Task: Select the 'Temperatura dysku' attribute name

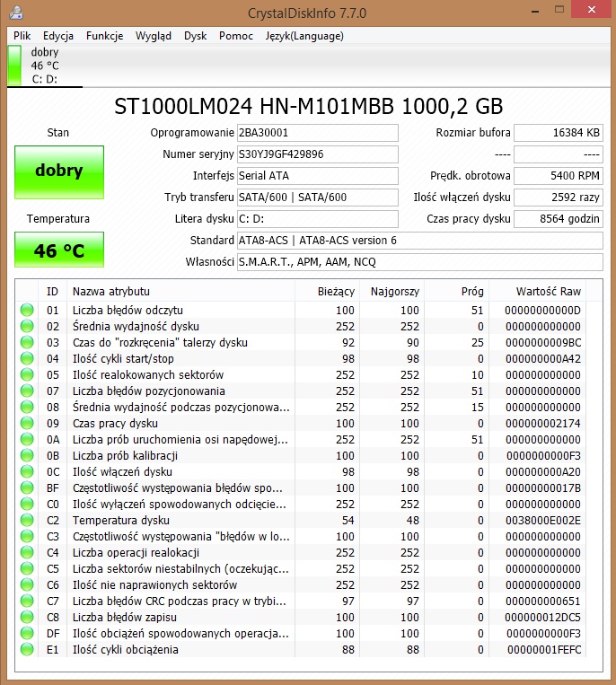Action: click(121, 521)
